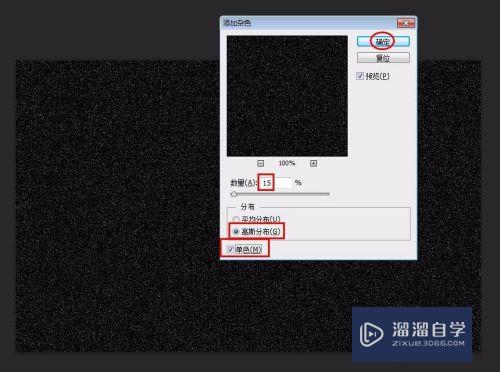The image size is (500, 372).
Task: Select 平均分布(U) uniform radio button
Action: click(x=236, y=219)
